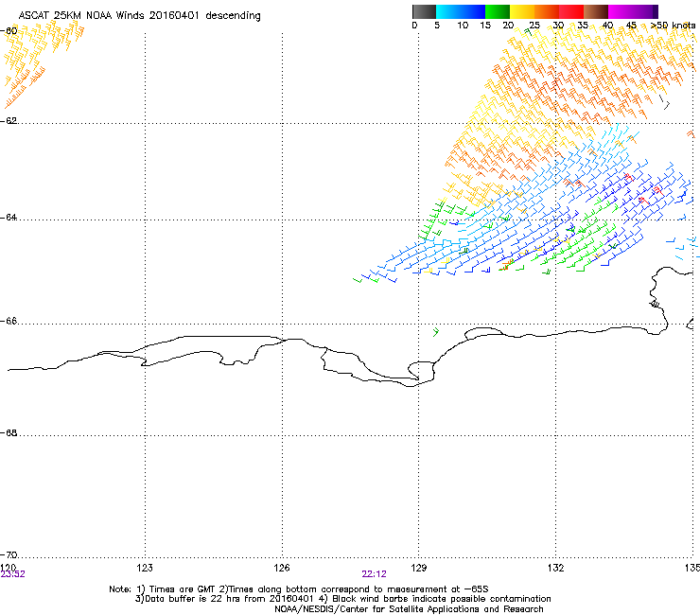The height and width of the screenshot is (615, 700).
Task: Click the latitude label '-62'
Action: tap(9, 121)
